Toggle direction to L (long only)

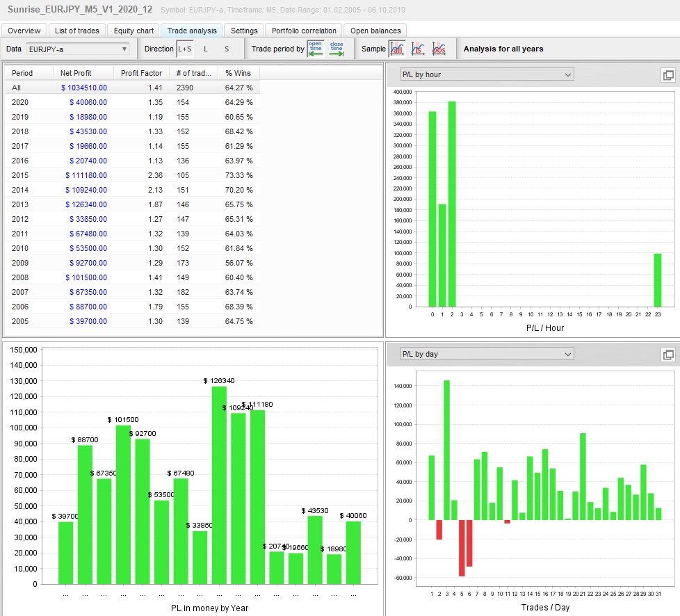205,49
